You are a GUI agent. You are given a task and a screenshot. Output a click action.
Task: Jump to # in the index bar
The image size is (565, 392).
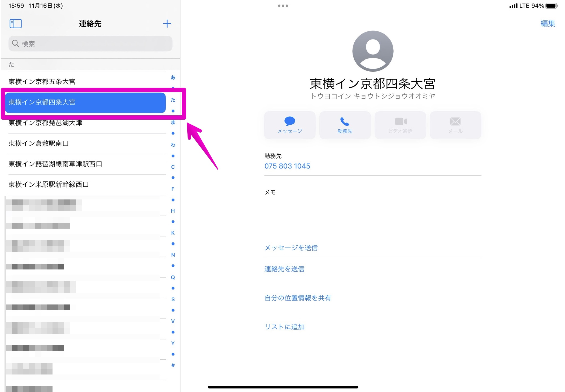(x=173, y=365)
